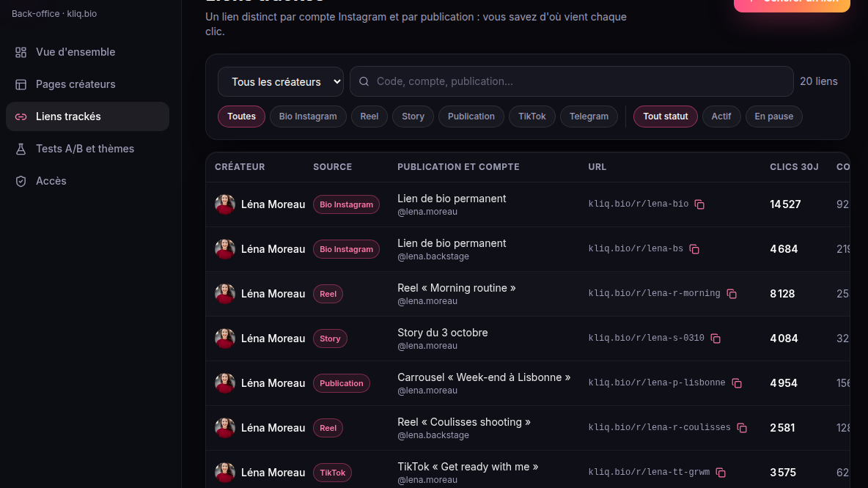Open Liens trackés section
This screenshot has width=868, height=488.
(87, 117)
